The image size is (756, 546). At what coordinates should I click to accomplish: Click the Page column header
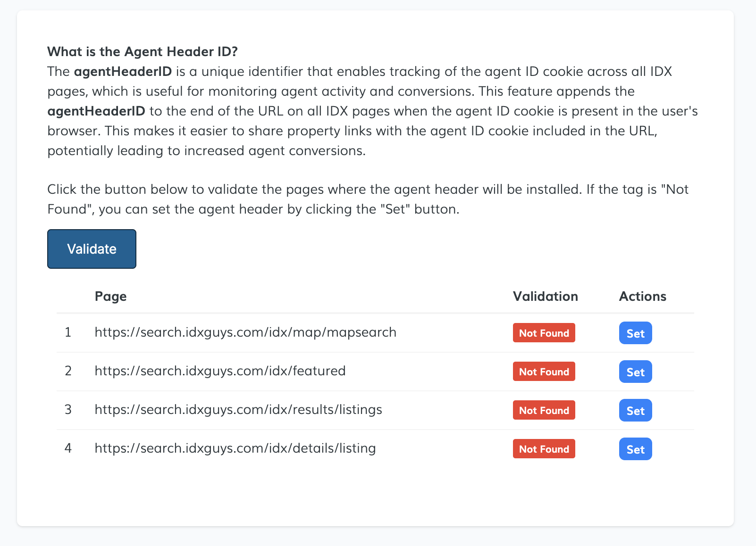(x=110, y=297)
